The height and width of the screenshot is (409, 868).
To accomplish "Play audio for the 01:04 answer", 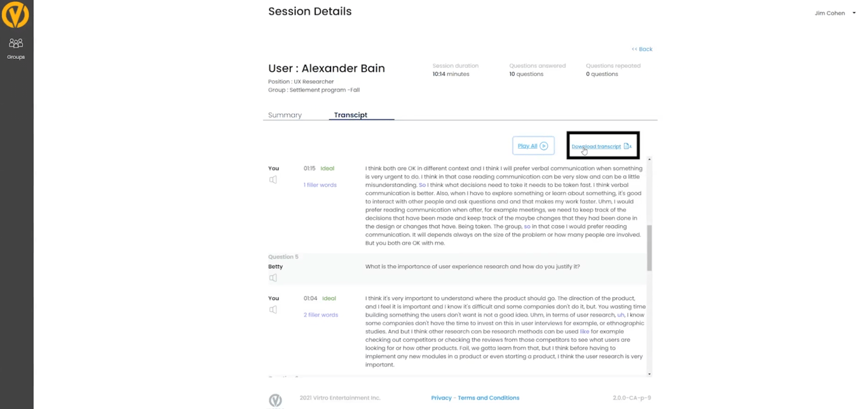I will click(x=273, y=310).
